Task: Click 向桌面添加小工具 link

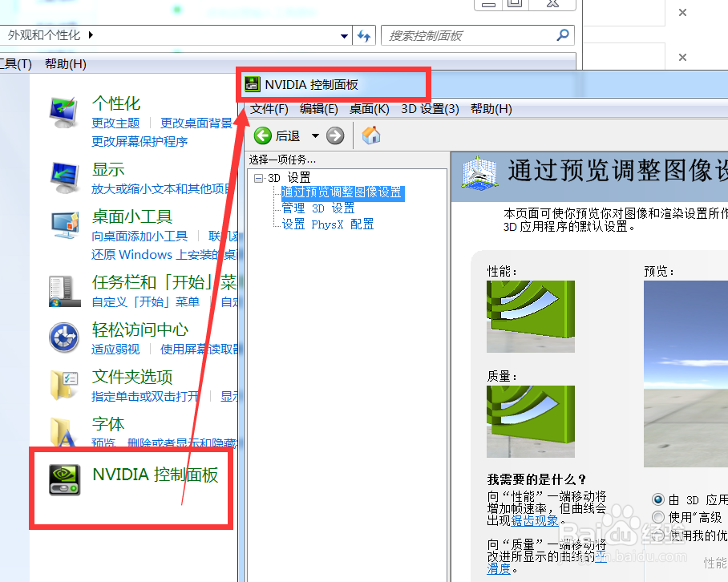Action: click(x=140, y=236)
